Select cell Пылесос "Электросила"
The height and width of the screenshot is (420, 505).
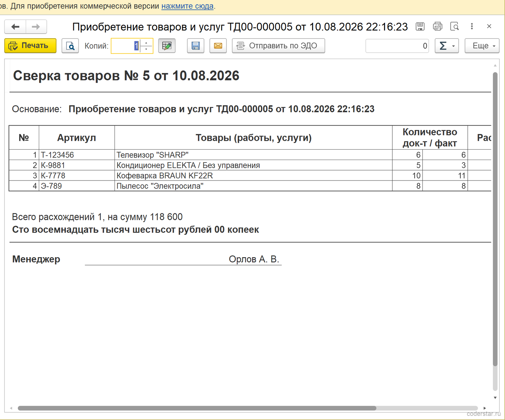point(253,186)
